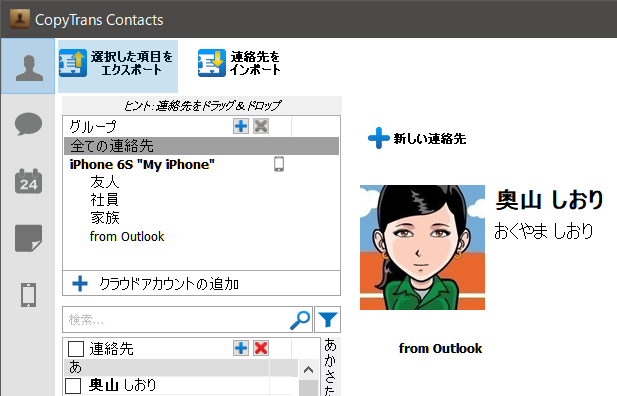Jump to あ in the kana index

coord(330,345)
